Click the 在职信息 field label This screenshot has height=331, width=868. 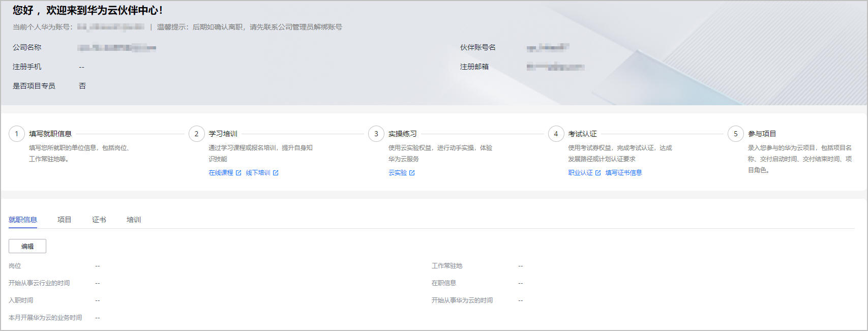[x=444, y=283]
